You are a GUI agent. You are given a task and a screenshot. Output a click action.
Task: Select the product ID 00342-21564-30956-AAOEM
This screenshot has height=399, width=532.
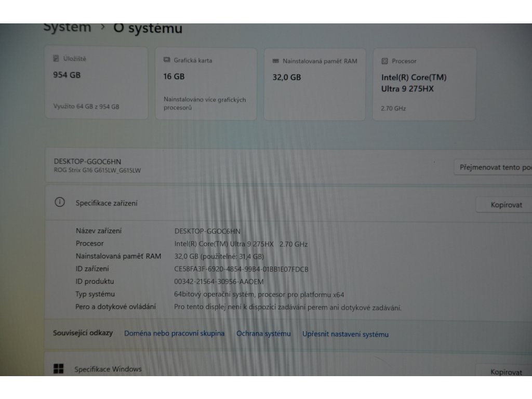219,282
